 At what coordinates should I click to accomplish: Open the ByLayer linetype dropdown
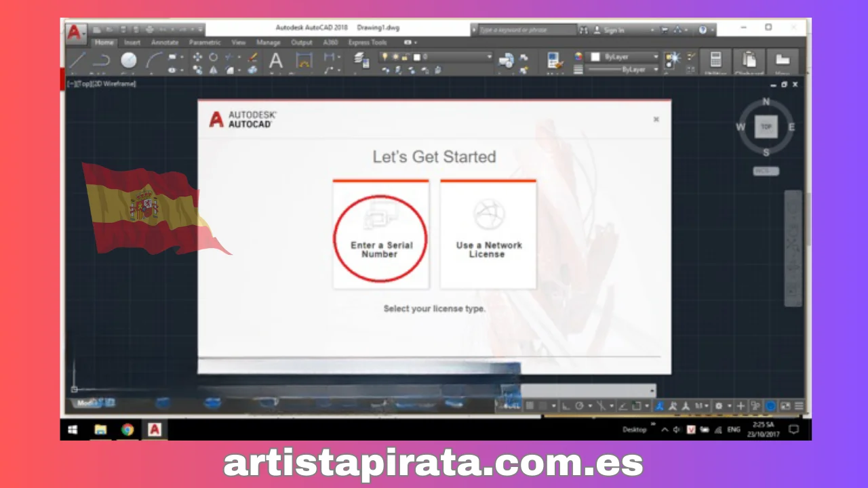[623, 70]
